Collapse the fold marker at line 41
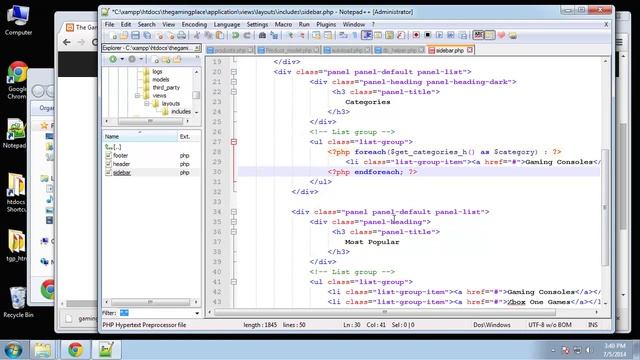Viewport: 640px width, 360px height. tap(234, 282)
